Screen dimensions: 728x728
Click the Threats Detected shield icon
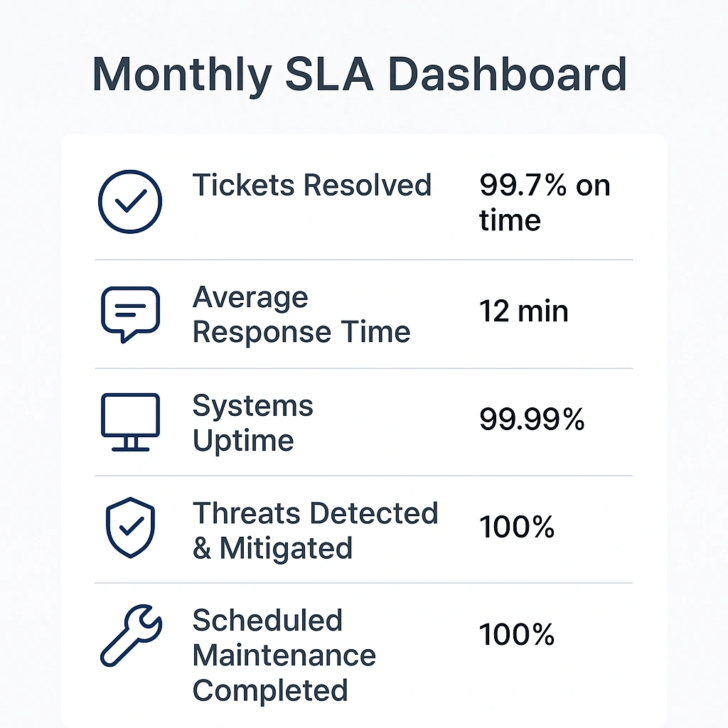(x=130, y=529)
